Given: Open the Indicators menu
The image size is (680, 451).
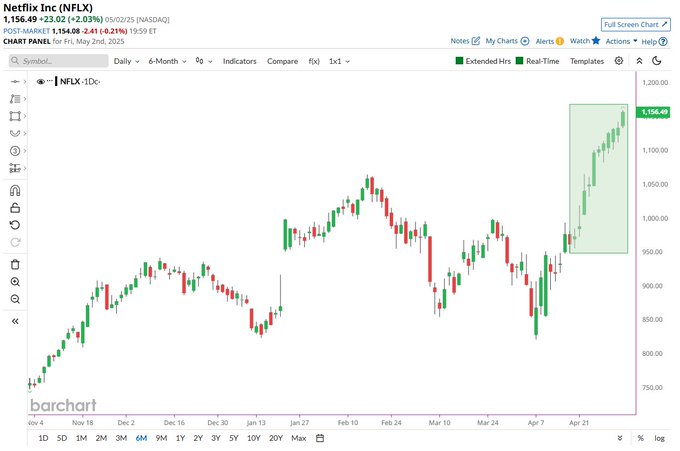Looking at the screenshot, I should pyautogui.click(x=239, y=61).
